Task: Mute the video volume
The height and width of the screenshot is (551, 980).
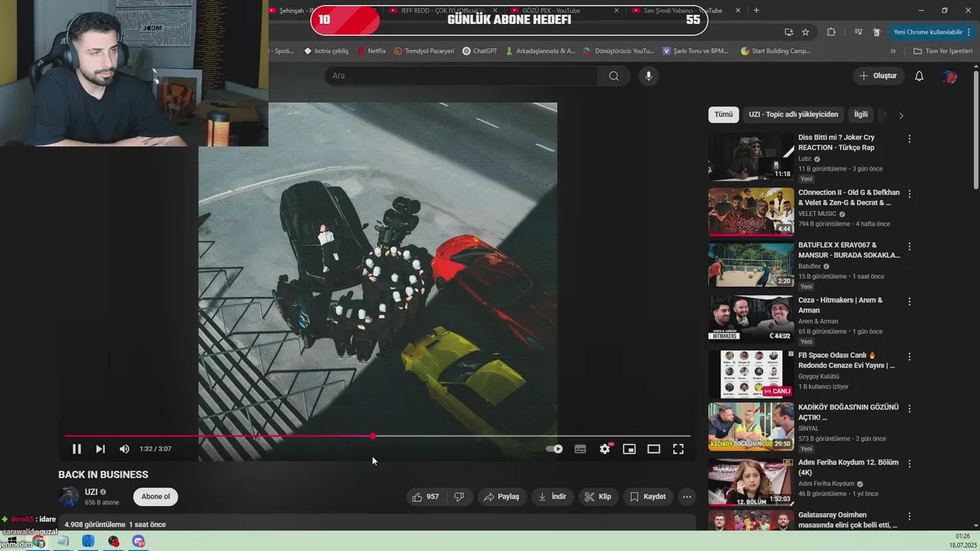Action: 124,449
